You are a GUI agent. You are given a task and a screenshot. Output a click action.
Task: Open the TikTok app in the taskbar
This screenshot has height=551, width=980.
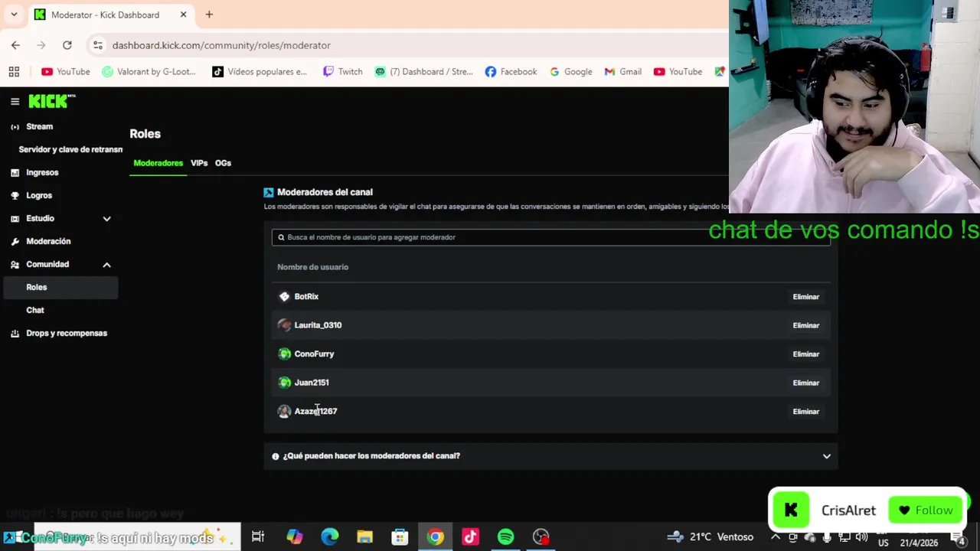pyautogui.click(x=470, y=536)
